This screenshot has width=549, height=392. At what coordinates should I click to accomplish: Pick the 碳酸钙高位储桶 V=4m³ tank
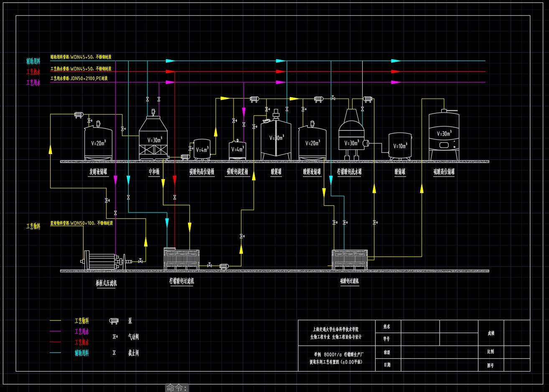click(202, 149)
